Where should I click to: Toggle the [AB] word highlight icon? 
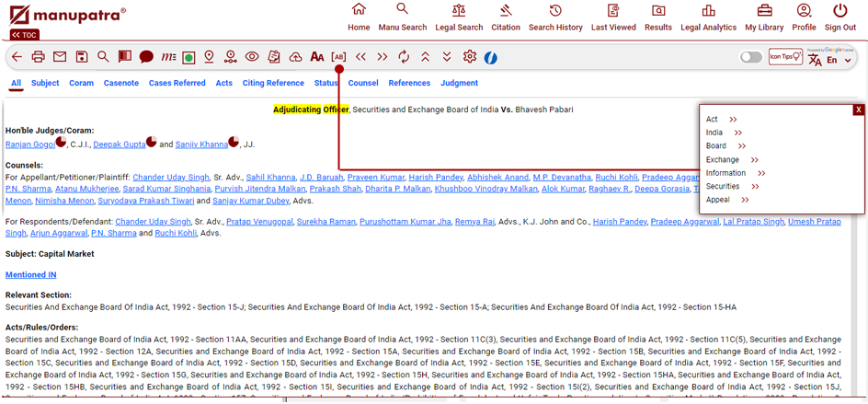click(338, 57)
